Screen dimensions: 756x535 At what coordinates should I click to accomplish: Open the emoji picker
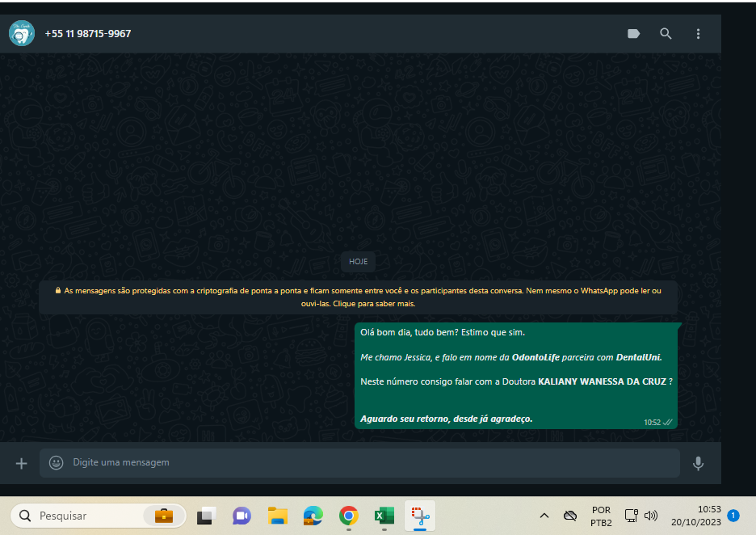pos(56,462)
